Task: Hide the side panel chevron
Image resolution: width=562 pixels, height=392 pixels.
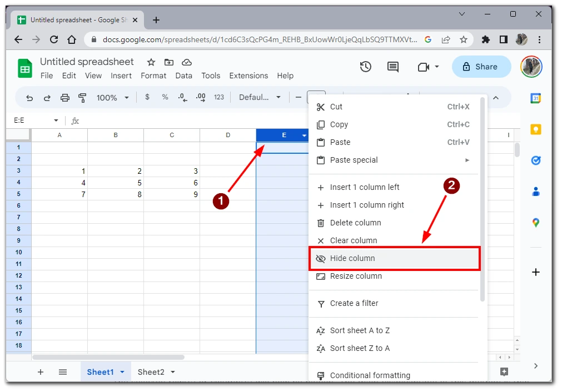Action: tap(536, 366)
